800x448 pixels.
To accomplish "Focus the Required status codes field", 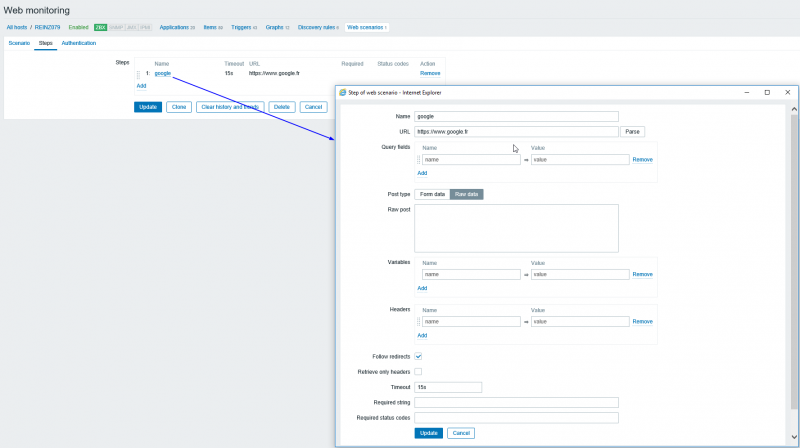I will (516, 418).
